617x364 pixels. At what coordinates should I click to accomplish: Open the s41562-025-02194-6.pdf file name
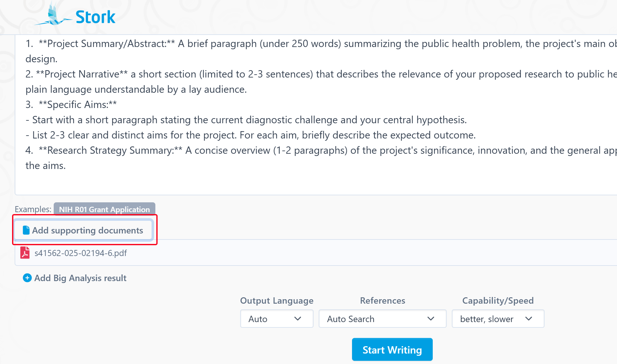tap(80, 253)
